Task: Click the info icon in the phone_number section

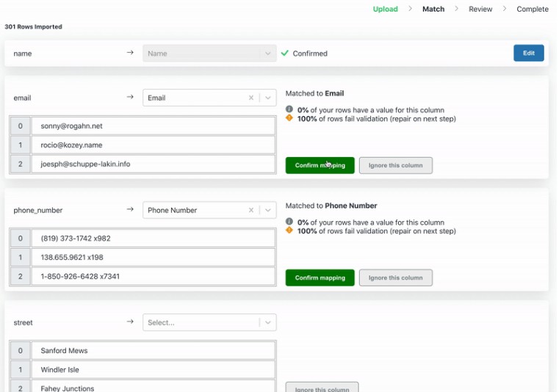Action: click(289, 222)
